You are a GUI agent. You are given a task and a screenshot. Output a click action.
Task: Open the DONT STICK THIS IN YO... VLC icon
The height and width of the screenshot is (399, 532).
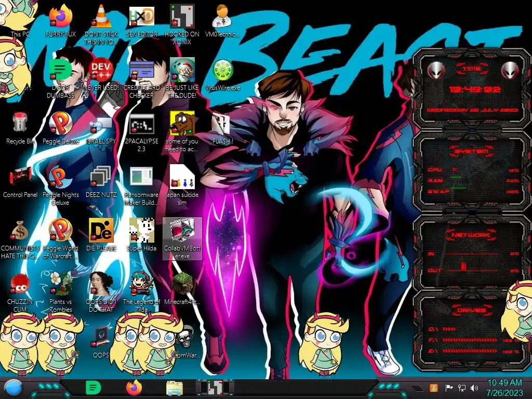coord(101,24)
